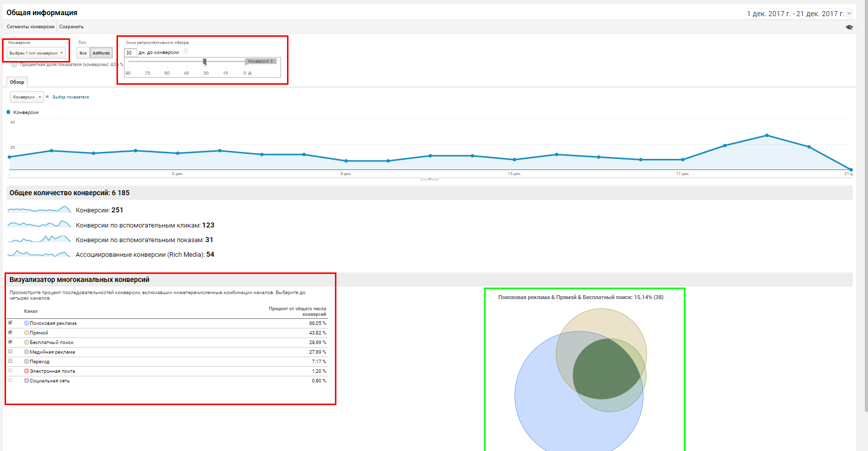Click the Канал column header
This screenshot has height=451, width=868.
[31, 311]
